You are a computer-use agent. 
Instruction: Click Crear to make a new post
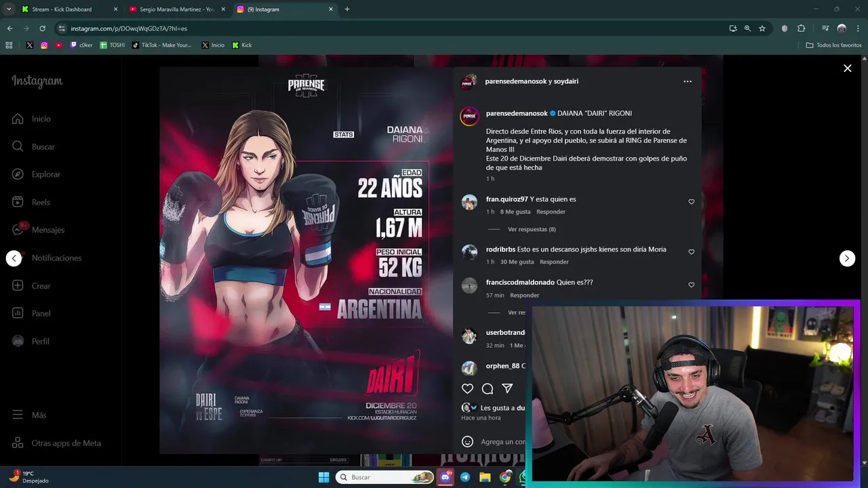tap(31, 285)
